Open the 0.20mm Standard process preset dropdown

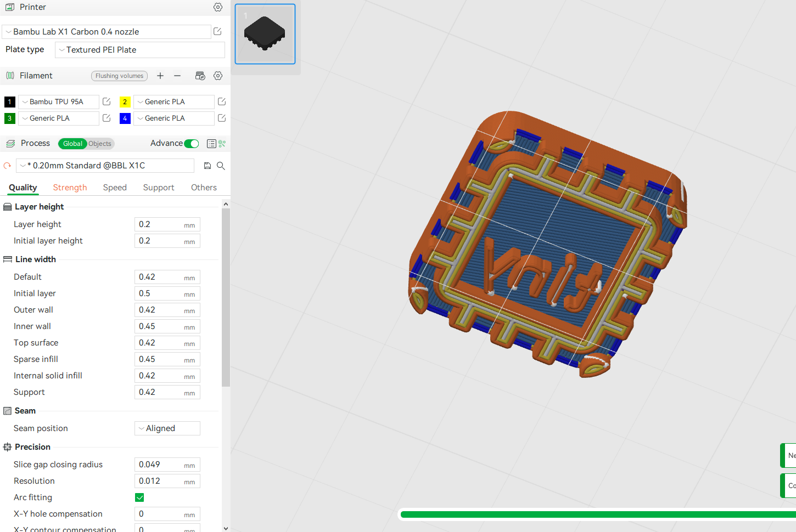[105, 166]
